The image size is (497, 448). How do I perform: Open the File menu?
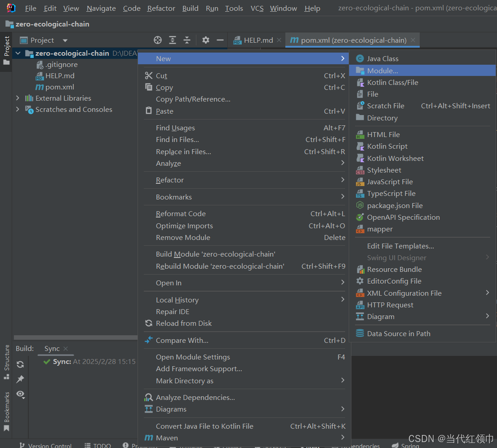pyautogui.click(x=31, y=8)
